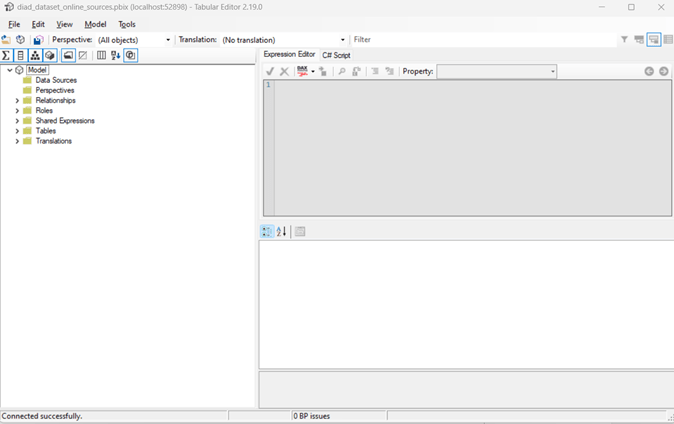Viewport: 674px width, 424px height.
Task: Click the categorized property view icon
Action: (x=267, y=232)
